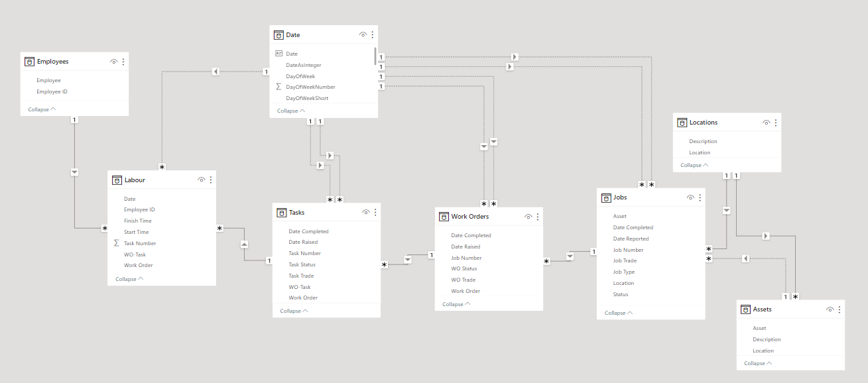Toggle visibility of Locations table
Screen dimensions: 868x383
(x=767, y=123)
